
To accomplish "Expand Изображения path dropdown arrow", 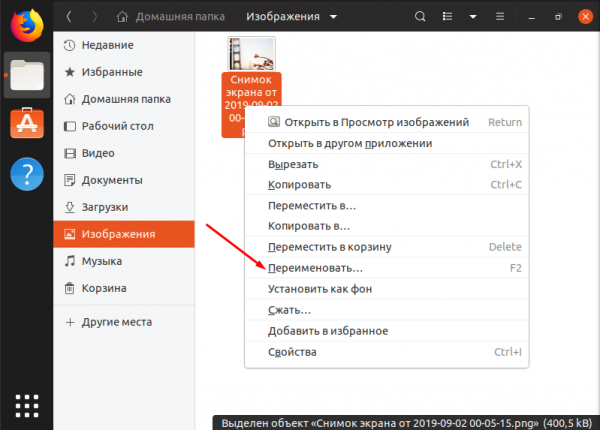I will click(333, 17).
